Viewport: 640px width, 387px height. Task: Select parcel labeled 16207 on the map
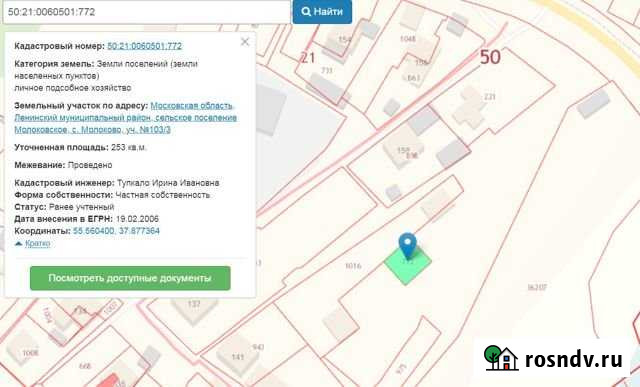[x=537, y=287]
